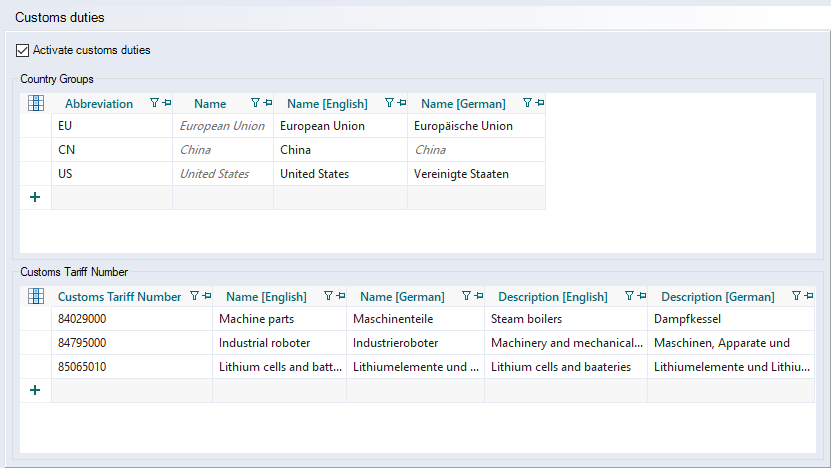Image resolution: width=831 pixels, height=468 pixels.
Task: Select the EU abbreviation cell
Action: 110,126
